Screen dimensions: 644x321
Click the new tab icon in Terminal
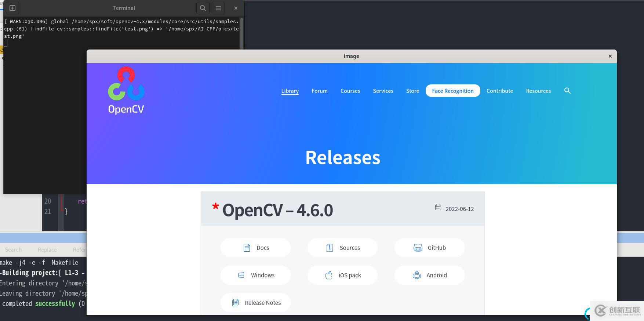pos(12,8)
